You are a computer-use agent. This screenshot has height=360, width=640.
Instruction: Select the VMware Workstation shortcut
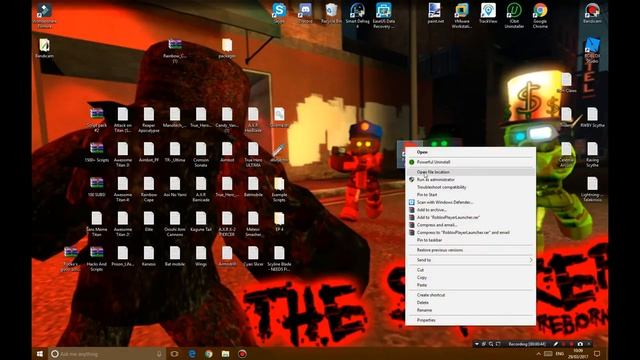click(x=462, y=16)
